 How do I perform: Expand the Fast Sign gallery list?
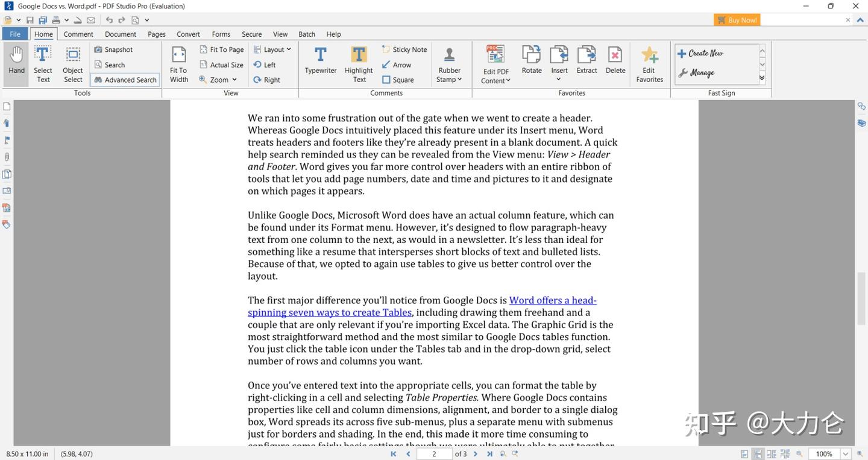(762, 78)
